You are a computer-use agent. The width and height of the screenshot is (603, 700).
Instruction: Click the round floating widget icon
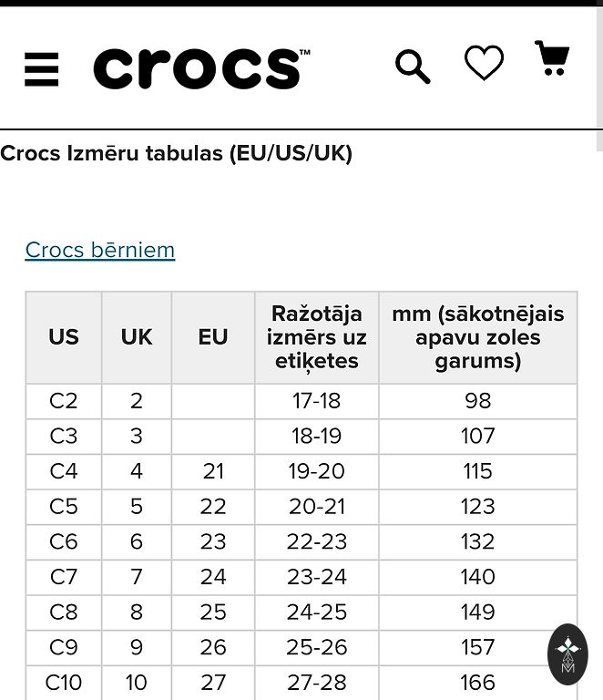[567, 654]
